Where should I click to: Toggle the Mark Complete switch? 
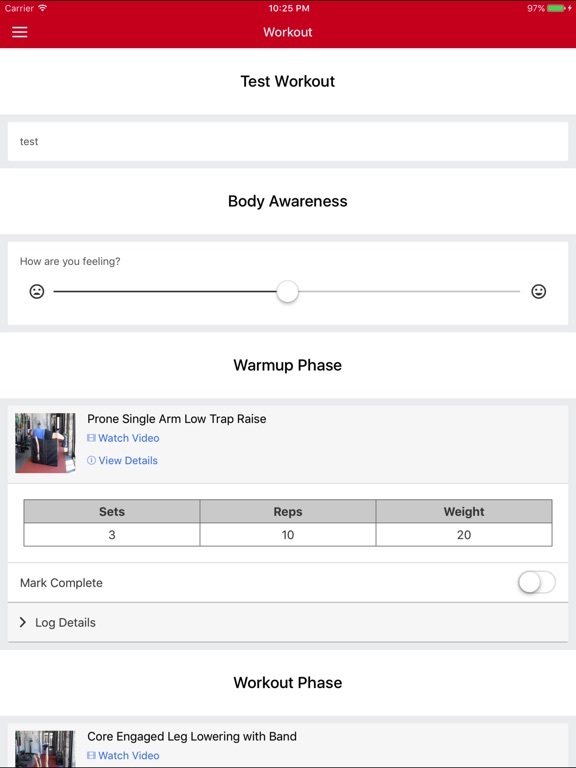[x=537, y=582]
